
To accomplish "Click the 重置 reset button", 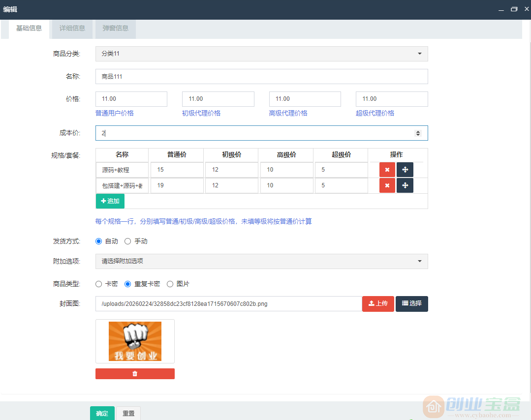I will pos(128,414).
